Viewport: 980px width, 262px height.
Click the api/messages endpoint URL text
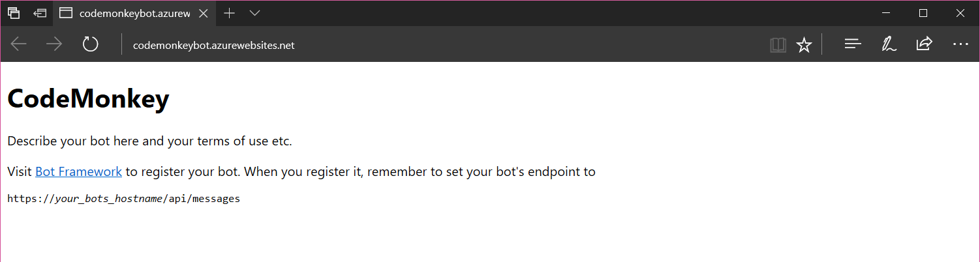123,199
